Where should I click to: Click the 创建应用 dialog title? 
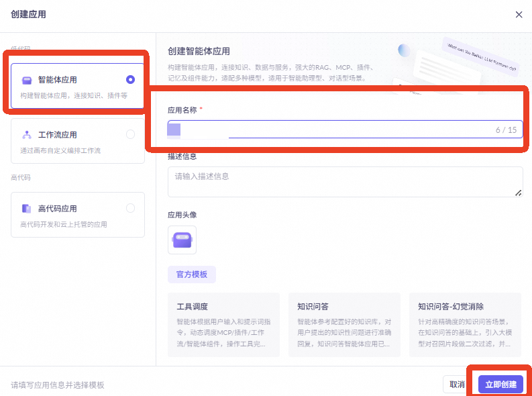(x=28, y=14)
